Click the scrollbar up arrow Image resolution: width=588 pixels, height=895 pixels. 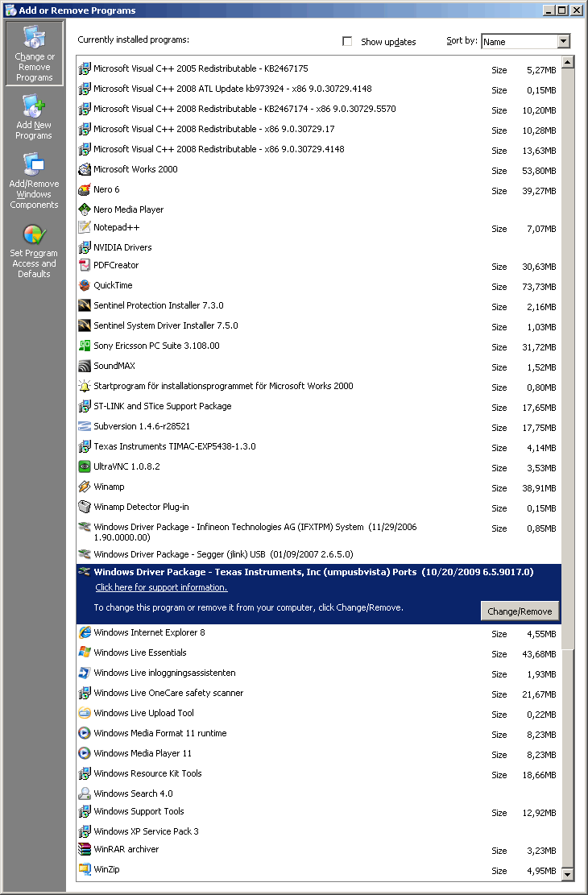click(567, 62)
